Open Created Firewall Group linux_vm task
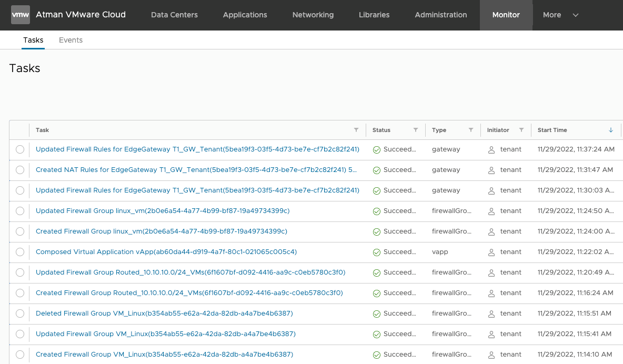 (162, 231)
